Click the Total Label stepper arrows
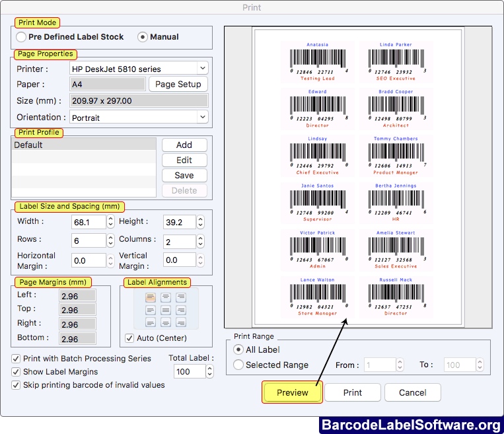The width and height of the screenshot is (504, 434). click(209, 371)
